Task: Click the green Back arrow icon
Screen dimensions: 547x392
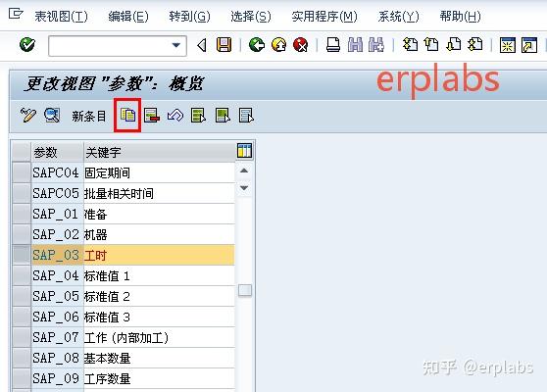Action: coord(257,45)
